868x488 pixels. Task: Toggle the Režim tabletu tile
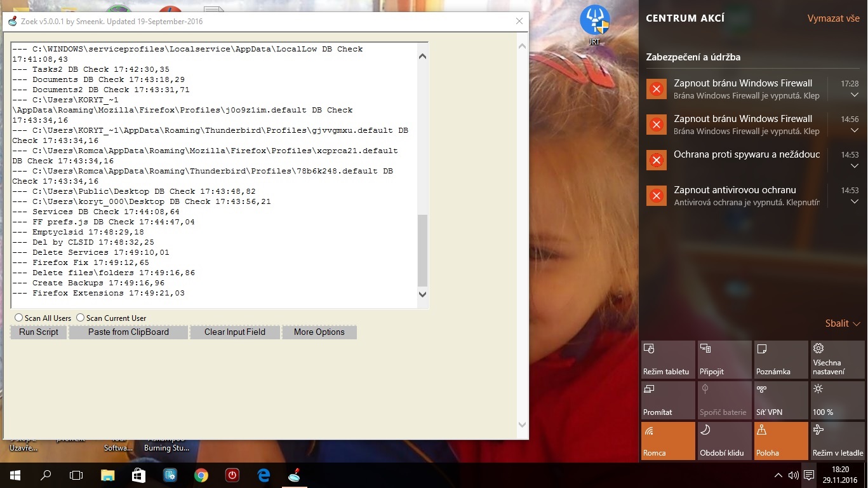(668, 360)
